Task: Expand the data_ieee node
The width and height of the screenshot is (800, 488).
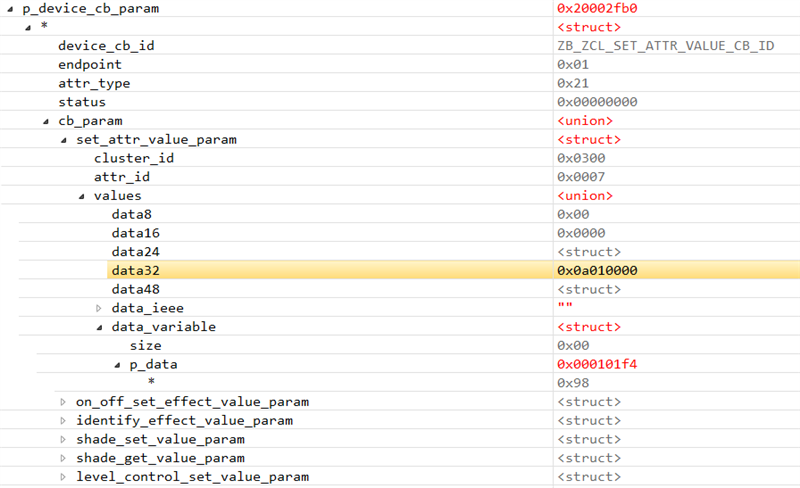Action: 99,308
